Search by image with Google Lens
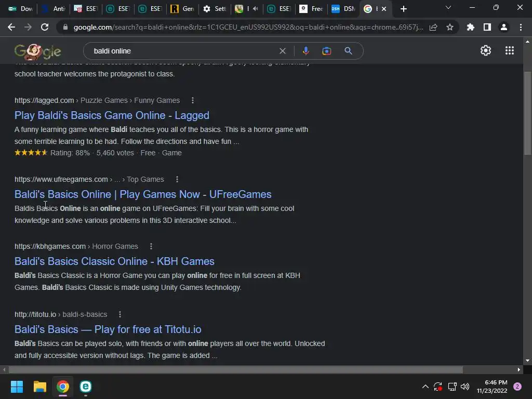 pyautogui.click(x=326, y=51)
